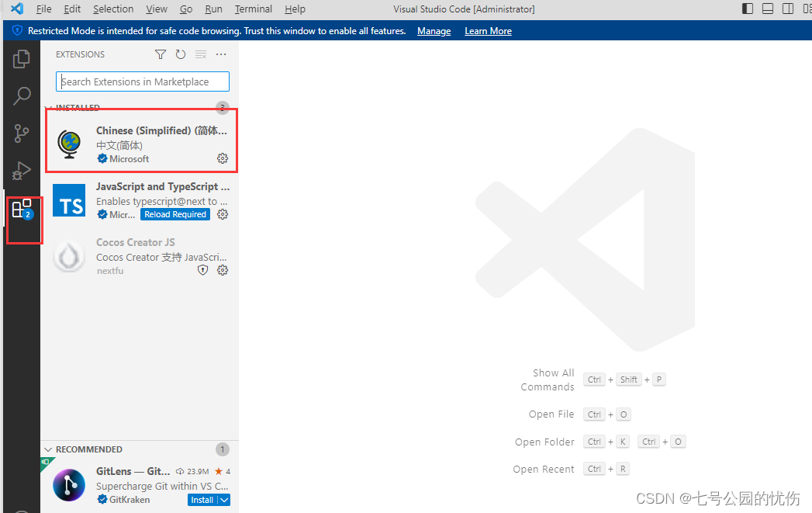
Task: Open gear settings for Chinese (Simplified) extension
Action: point(223,158)
